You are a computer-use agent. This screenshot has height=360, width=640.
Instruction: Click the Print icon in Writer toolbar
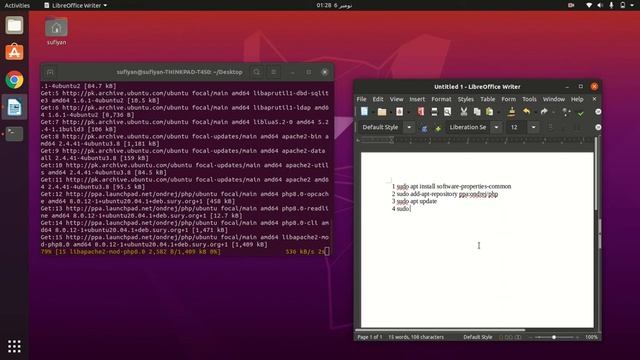(x=434, y=111)
